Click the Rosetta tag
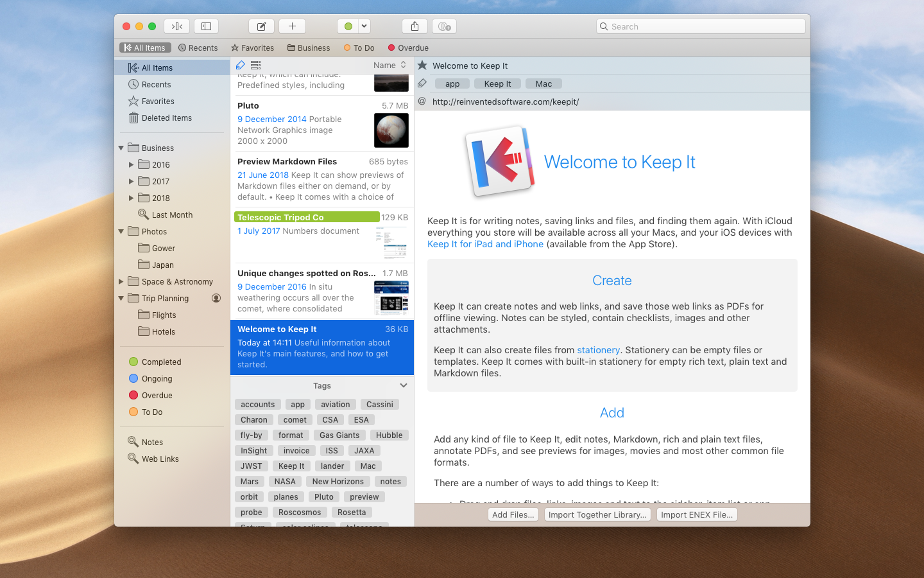Viewport: 924px width, 578px height. click(352, 512)
